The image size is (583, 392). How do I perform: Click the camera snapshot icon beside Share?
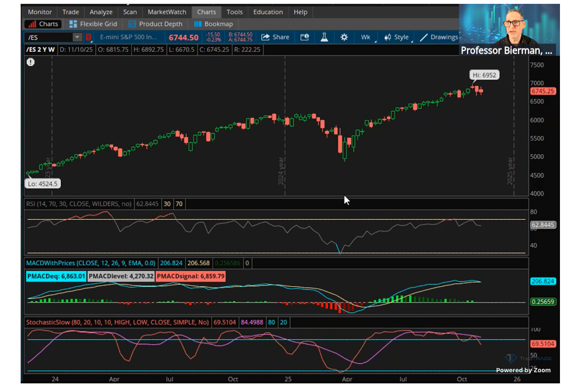(x=305, y=37)
